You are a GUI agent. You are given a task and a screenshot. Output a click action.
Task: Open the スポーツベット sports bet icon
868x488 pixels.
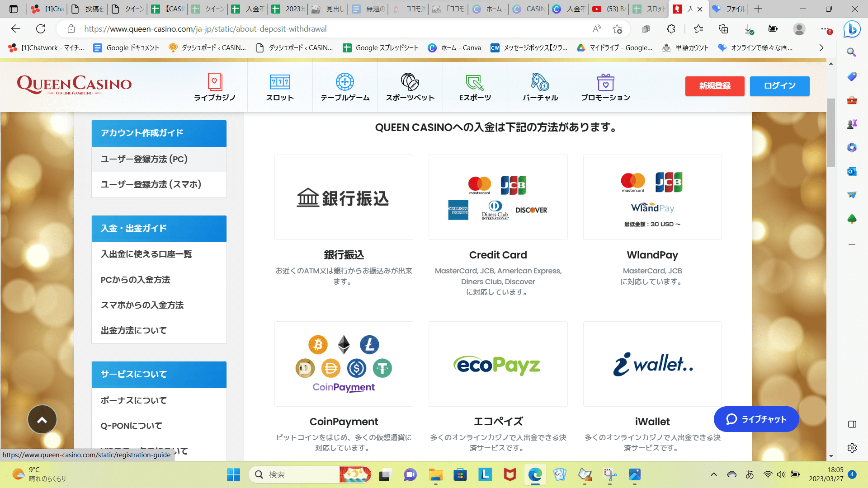click(x=410, y=87)
